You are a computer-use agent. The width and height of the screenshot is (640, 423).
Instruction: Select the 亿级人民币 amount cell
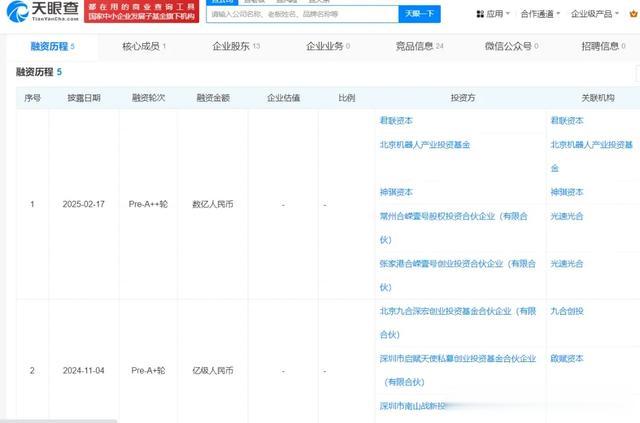[x=213, y=370]
